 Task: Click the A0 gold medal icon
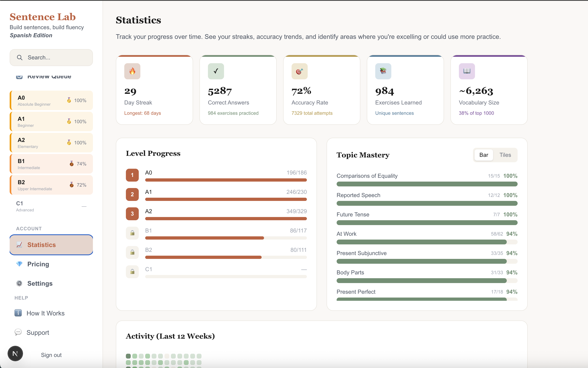pyautogui.click(x=69, y=100)
